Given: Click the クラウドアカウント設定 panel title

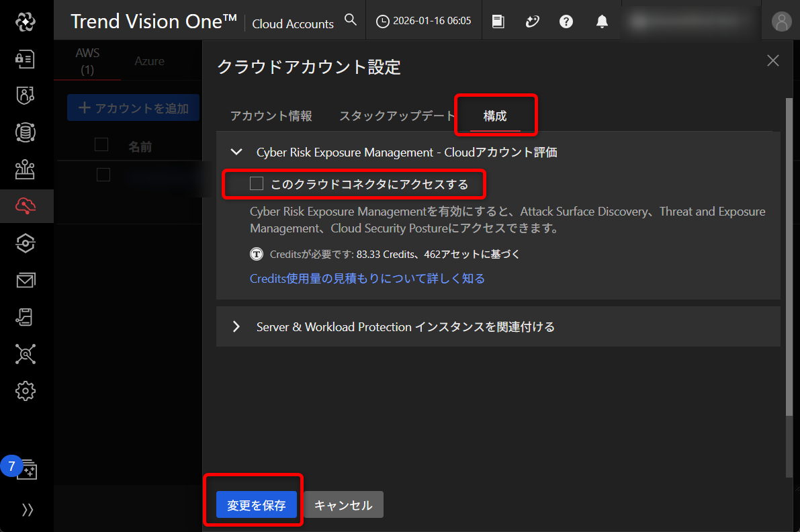Looking at the screenshot, I should pos(309,66).
